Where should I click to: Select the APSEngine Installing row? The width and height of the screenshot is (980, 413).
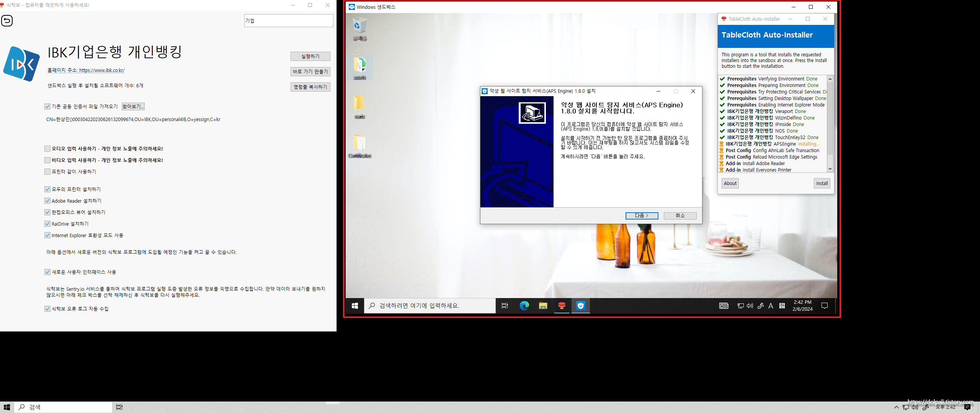pyautogui.click(x=773, y=144)
